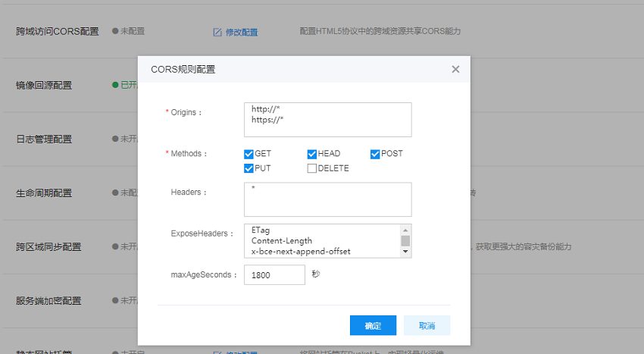Click the ExposeHeaders scroll down arrow

[x=405, y=251]
